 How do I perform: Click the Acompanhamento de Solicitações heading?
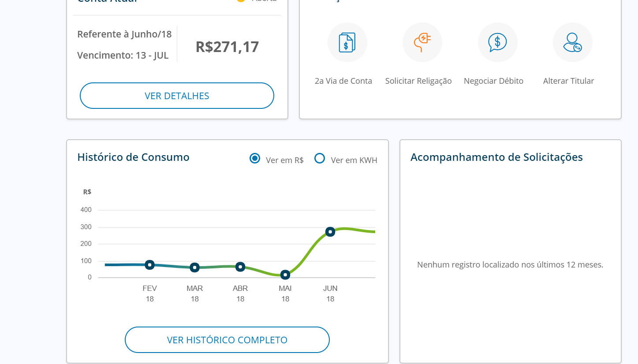pyautogui.click(x=496, y=157)
